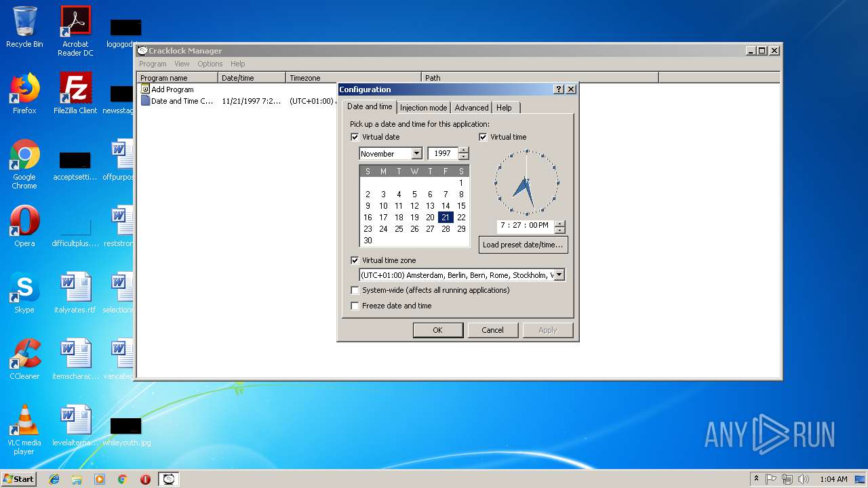Switch to the dialog's Help tab
Screen dimensions: 868x488
504,108
